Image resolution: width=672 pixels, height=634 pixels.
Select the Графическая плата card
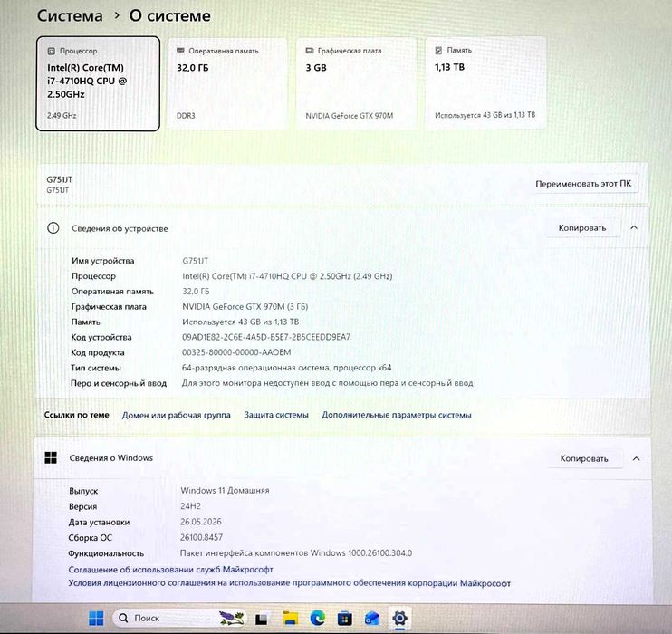356,83
